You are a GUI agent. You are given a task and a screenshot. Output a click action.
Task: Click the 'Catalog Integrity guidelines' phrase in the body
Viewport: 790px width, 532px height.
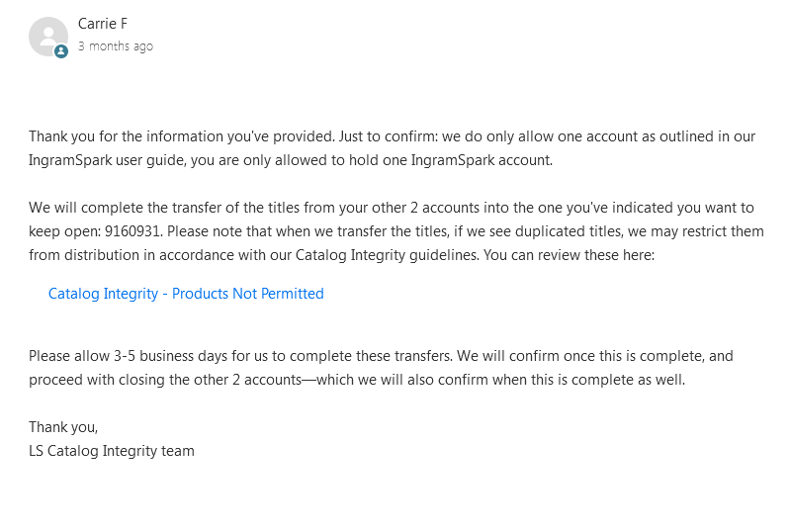(386, 255)
